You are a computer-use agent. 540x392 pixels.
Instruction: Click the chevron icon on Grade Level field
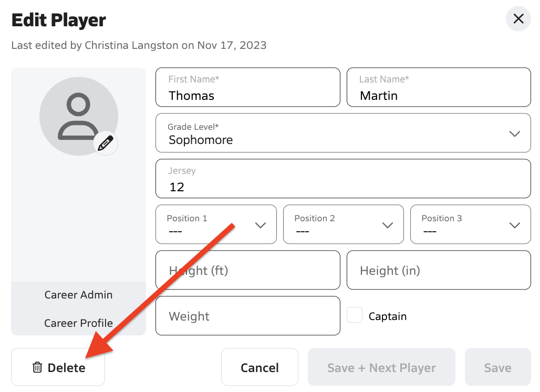point(514,133)
